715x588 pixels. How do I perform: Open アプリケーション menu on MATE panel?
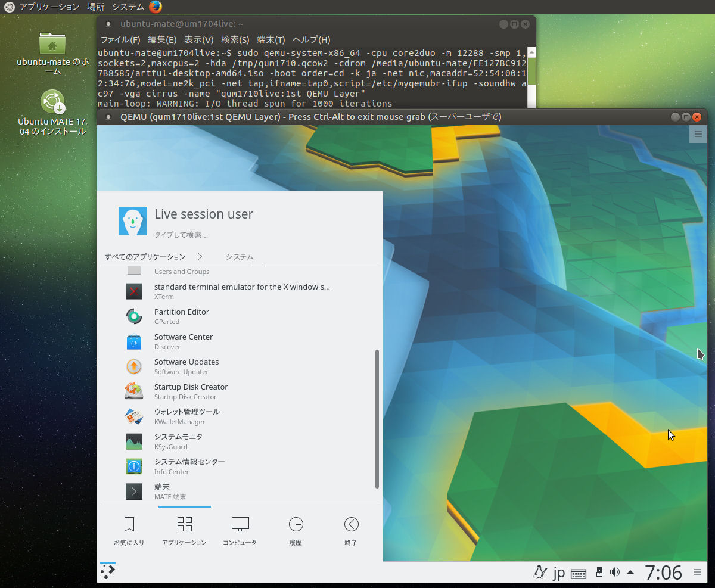(x=49, y=7)
